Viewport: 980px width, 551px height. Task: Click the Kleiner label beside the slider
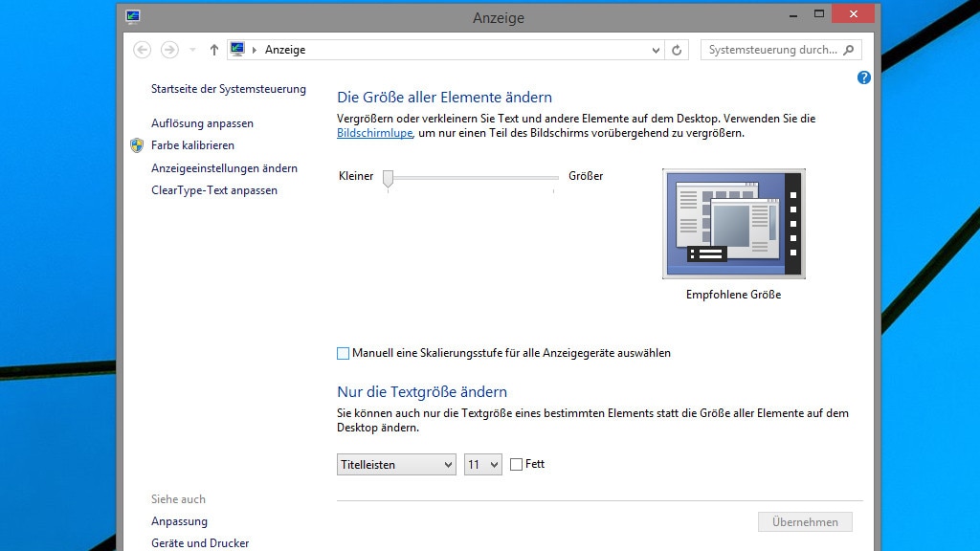(x=356, y=176)
